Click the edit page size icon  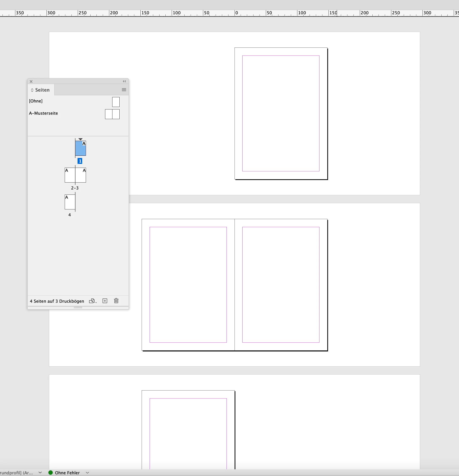click(x=92, y=301)
